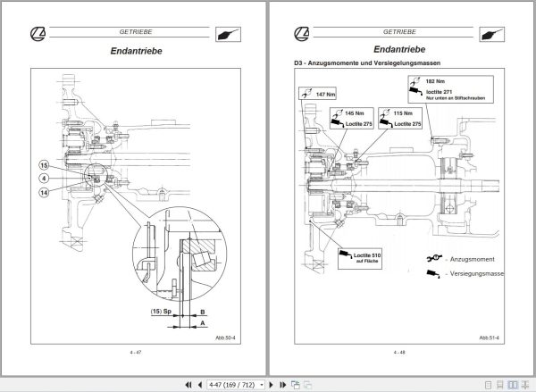Select two-page continuous scrolling view
The width and height of the screenshot is (536, 392).
(524, 385)
